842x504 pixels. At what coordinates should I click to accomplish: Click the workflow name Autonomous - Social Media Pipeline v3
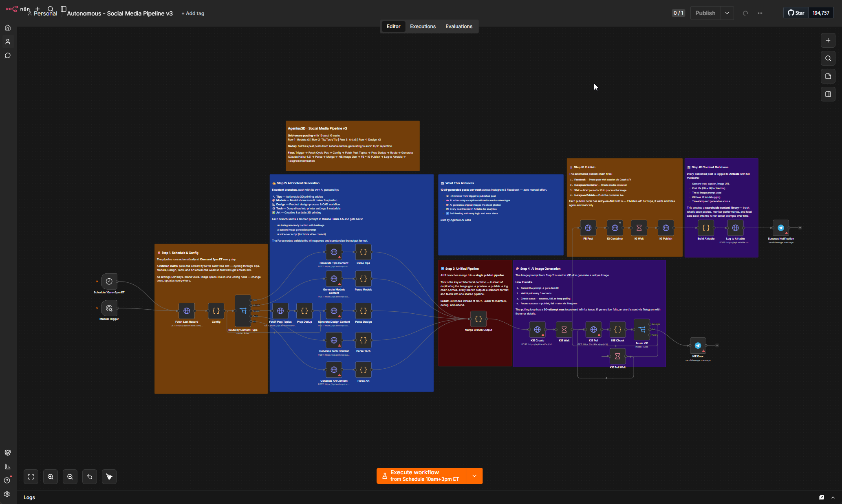(x=120, y=13)
